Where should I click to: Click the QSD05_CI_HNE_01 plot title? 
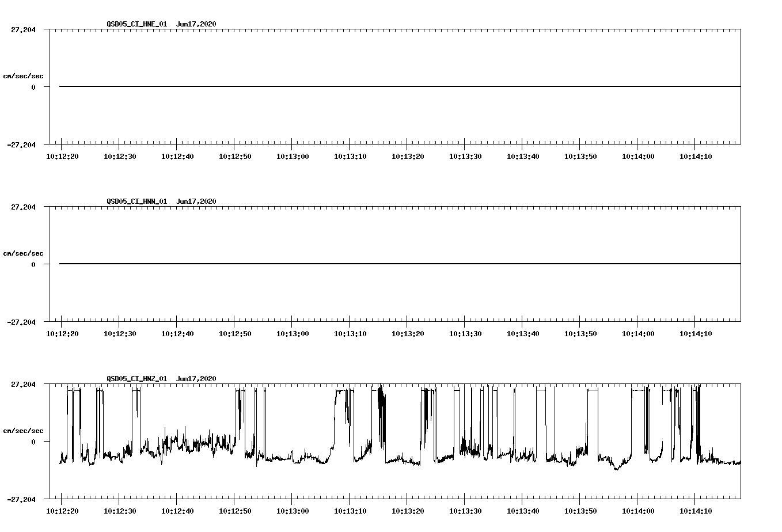(x=137, y=24)
